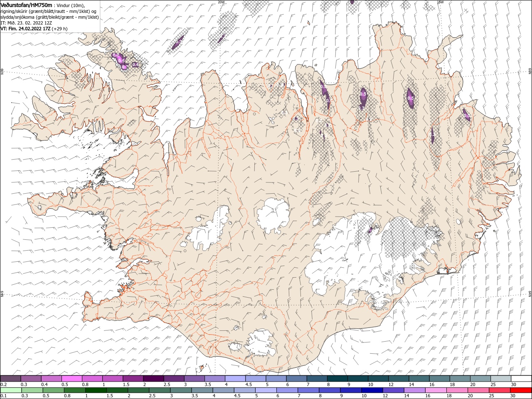Select the dull mauve swatch starting at 0.2
Viewport: 532px width, 399px height.
10,379
